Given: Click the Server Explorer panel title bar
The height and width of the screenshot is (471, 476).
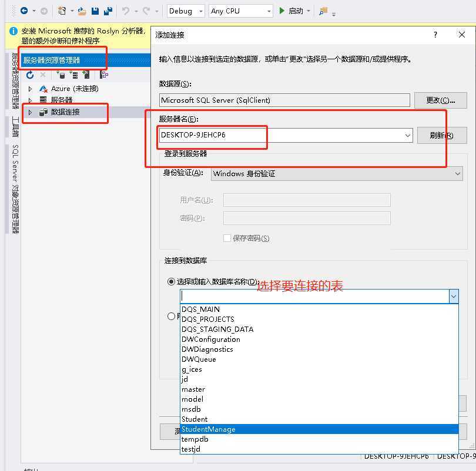Looking at the screenshot, I should tap(86, 60).
